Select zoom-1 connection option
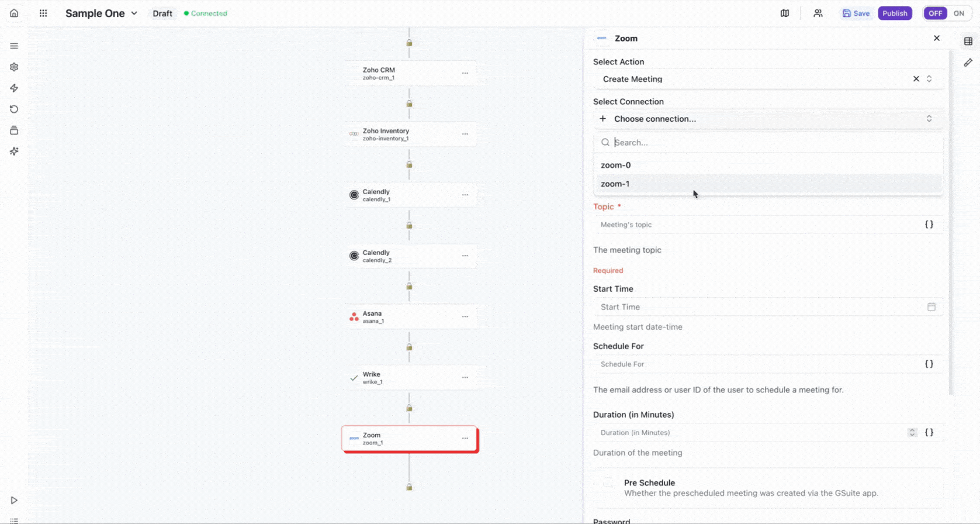Screen dimensions: 980x524 pyautogui.click(x=615, y=184)
